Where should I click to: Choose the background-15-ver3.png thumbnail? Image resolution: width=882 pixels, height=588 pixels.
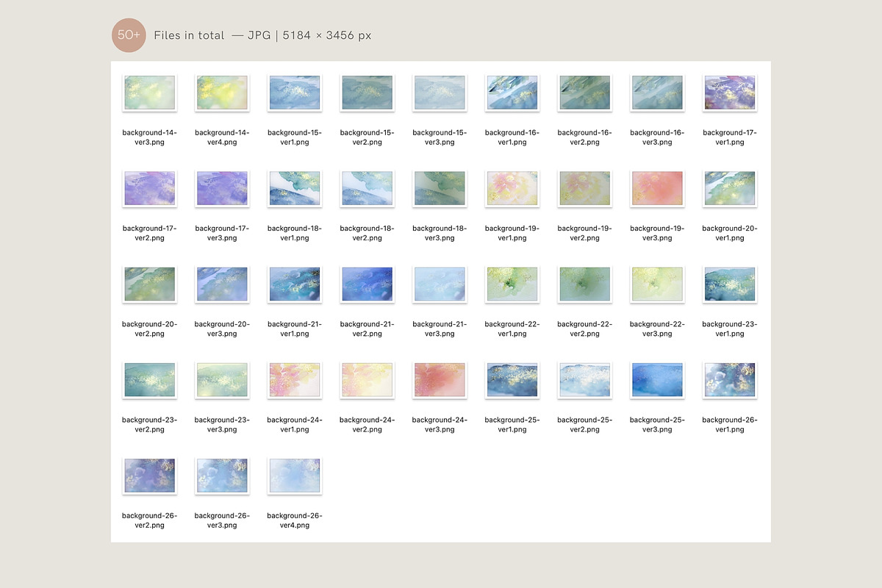coord(440,93)
